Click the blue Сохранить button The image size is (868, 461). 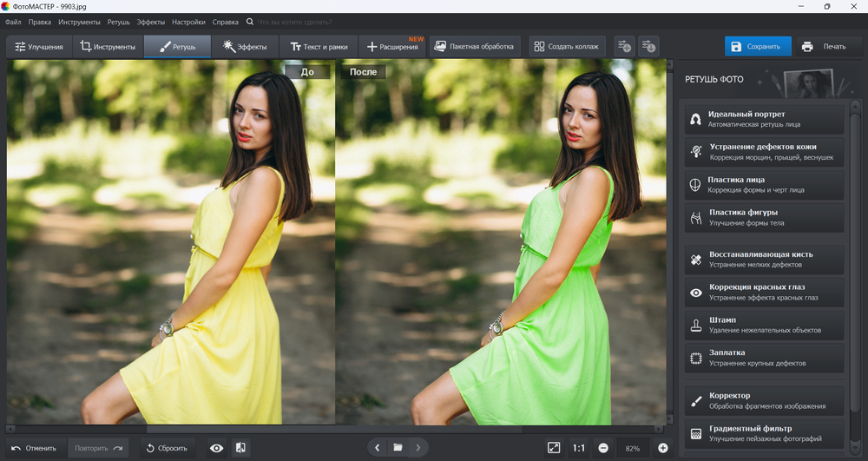[758, 47]
